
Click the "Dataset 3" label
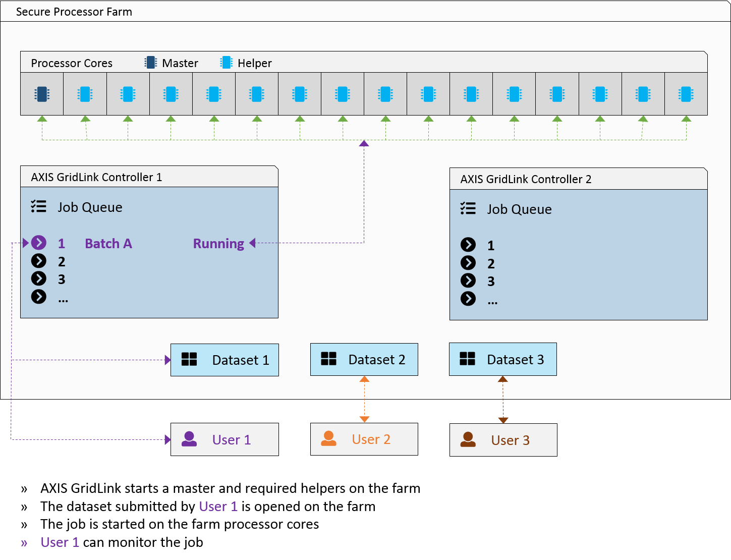[516, 360]
